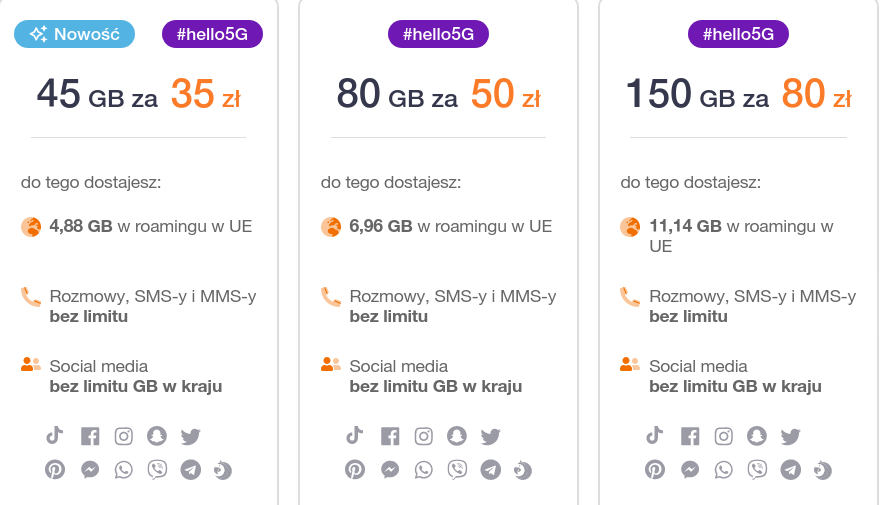The height and width of the screenshot is (505, 890).
Task: Click the 6,96 GB w roamingu w UE text
Action: coord(450,226)
